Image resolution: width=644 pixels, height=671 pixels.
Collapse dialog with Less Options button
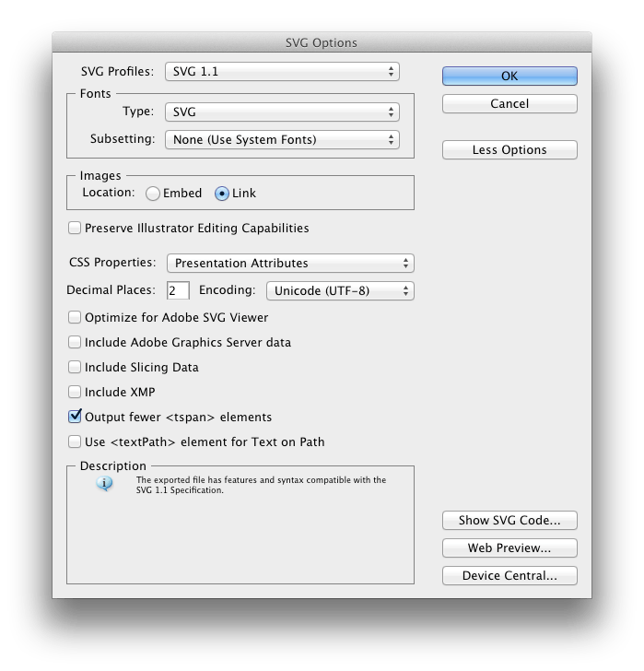[509, 149]
